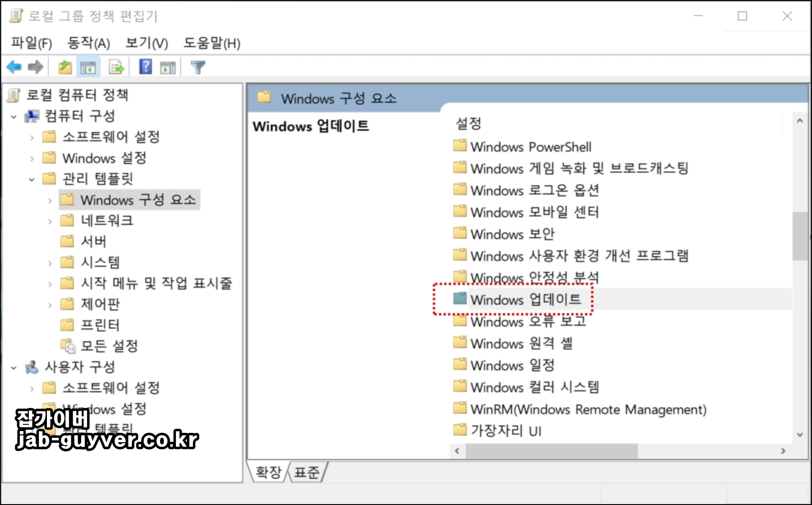
Task: Open Help with the question mark icon
Action: tap(145, 67)
